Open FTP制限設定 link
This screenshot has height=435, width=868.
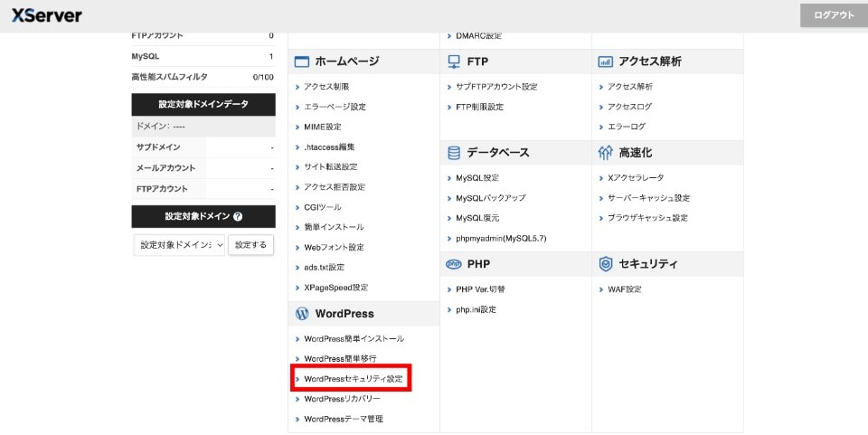click(x=480, y=107)
